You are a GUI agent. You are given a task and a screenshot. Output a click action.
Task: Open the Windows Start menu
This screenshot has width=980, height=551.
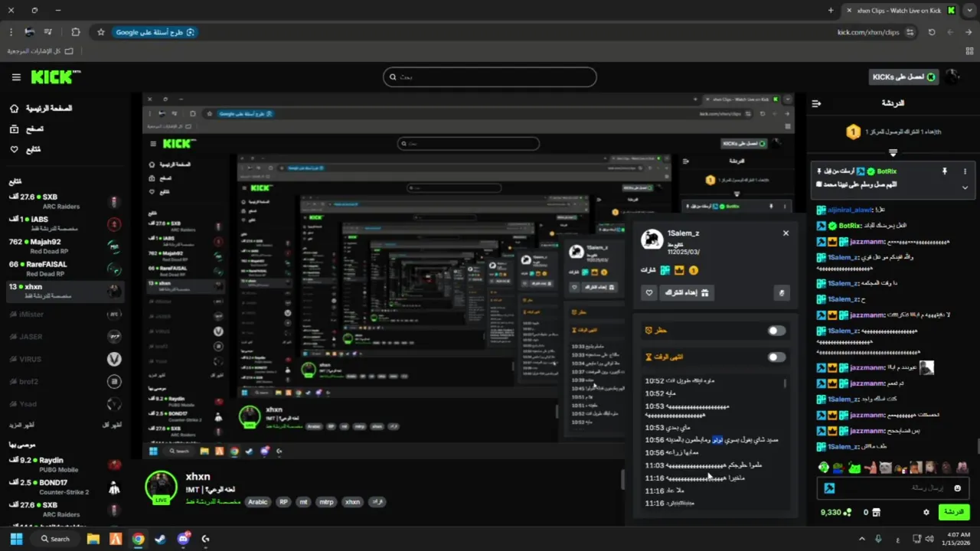16,539
